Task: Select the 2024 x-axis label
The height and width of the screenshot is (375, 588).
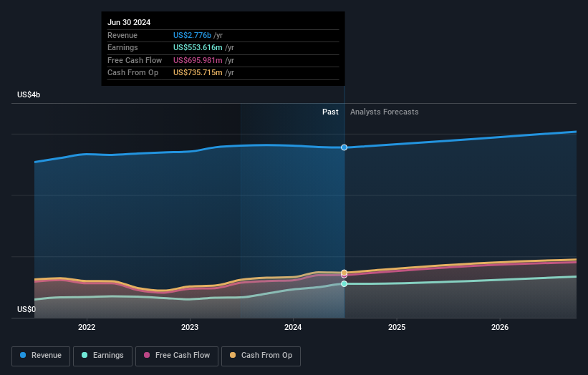Action: (293, 327)
